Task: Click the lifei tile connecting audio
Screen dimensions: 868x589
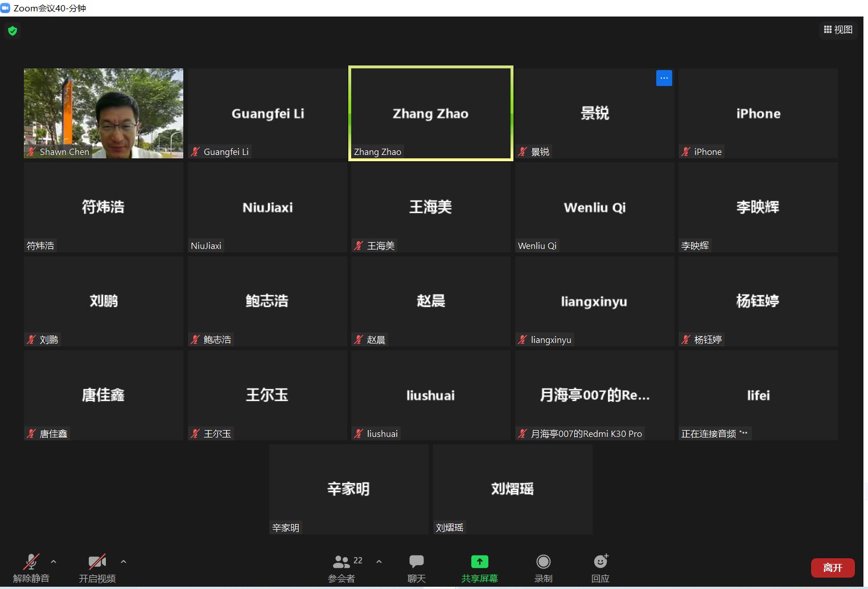Action: point(758,395)
